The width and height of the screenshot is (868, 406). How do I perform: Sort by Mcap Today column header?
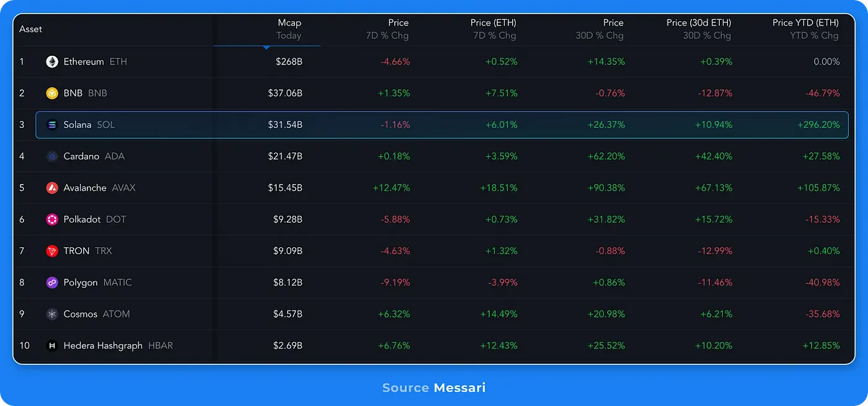coord(289,29)
